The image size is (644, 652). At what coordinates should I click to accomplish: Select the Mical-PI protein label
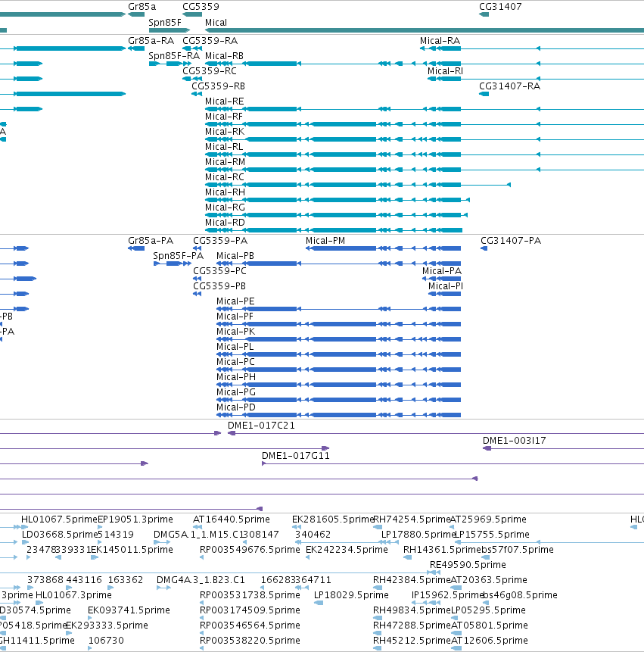point(446,286)
